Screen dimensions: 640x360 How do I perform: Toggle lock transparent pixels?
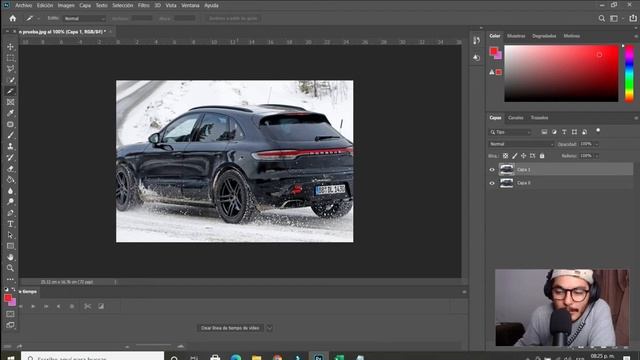pyautogui.click(x=505, y=156)
